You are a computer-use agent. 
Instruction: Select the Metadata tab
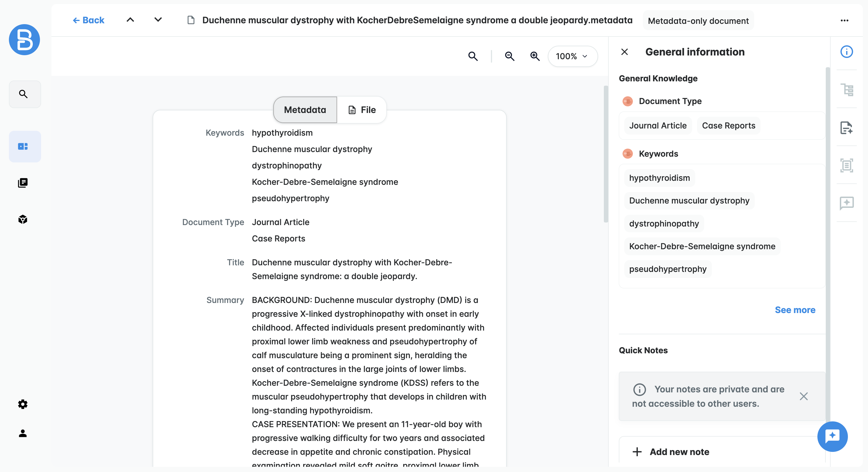tap(305, 110)
